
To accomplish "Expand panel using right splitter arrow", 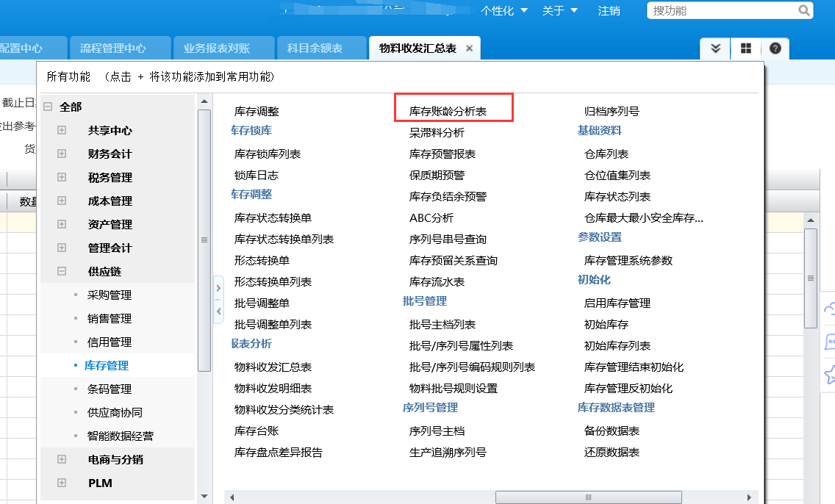I will click(218, 289).
